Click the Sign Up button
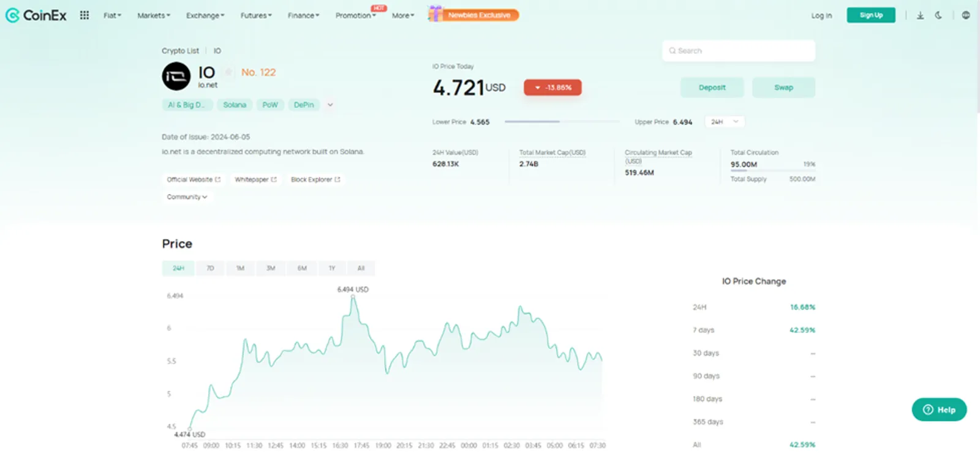Screen dimensions: 980x453 point(871,15)
